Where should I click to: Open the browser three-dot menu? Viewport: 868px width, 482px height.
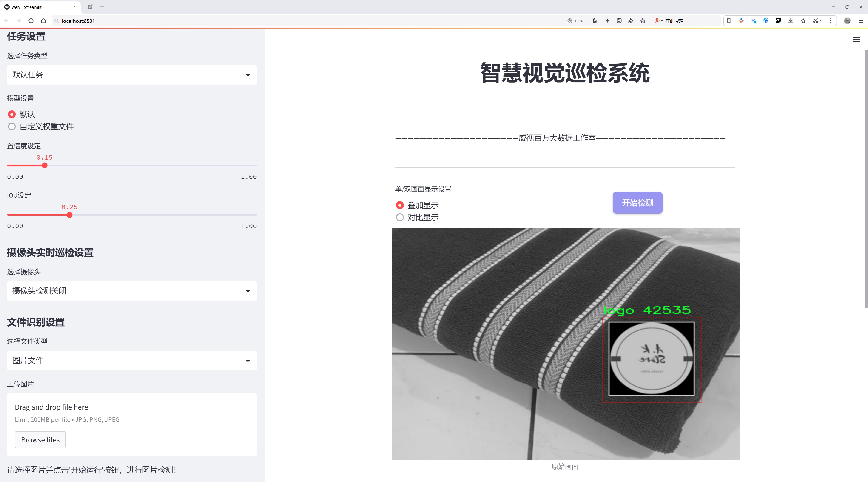coord(831,20)
